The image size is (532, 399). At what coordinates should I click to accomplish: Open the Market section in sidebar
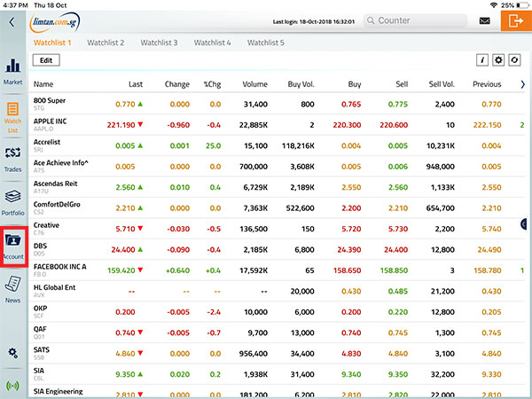point(13,72)
